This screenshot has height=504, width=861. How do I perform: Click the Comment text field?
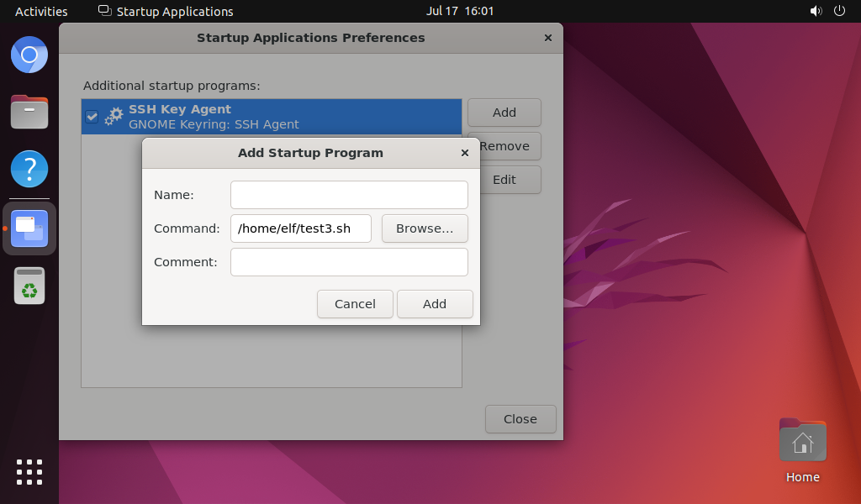(349, 262)
